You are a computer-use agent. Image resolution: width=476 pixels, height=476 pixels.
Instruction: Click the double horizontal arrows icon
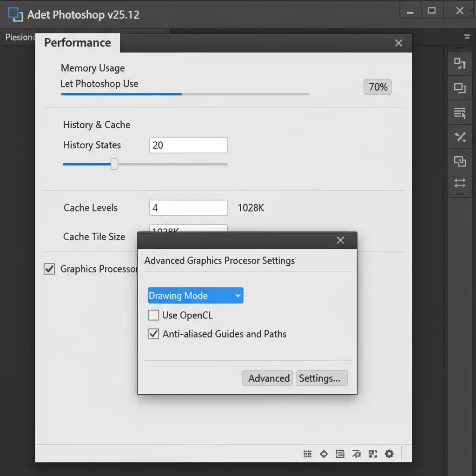(460, 183)
